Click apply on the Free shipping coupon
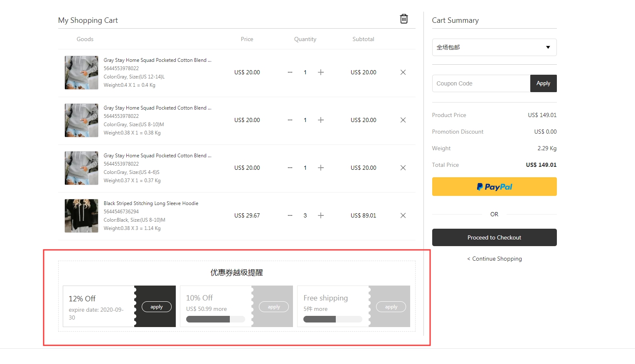 [x=391, y=307]
